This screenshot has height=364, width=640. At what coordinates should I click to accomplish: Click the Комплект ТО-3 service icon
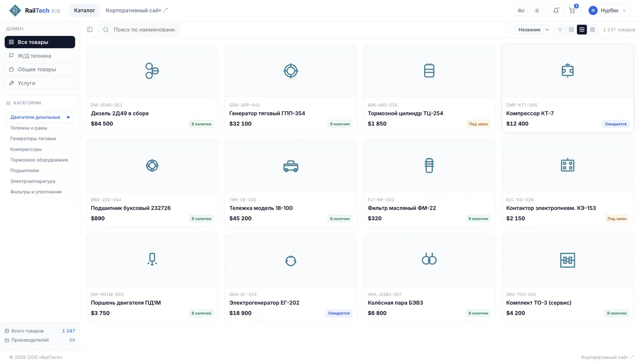[567, 260]
